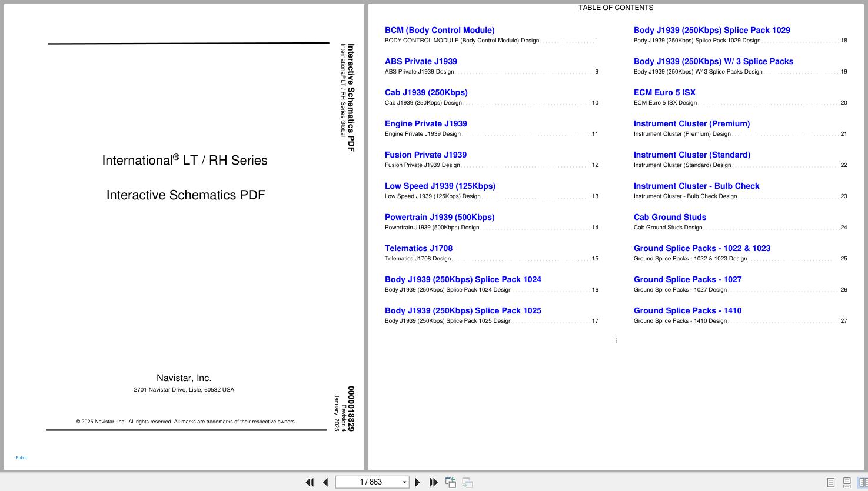The width and height of the screenshot is (868, 491).
Task: Open Instrument Cluster (Standard) heading link
Action: click(692, 155)
